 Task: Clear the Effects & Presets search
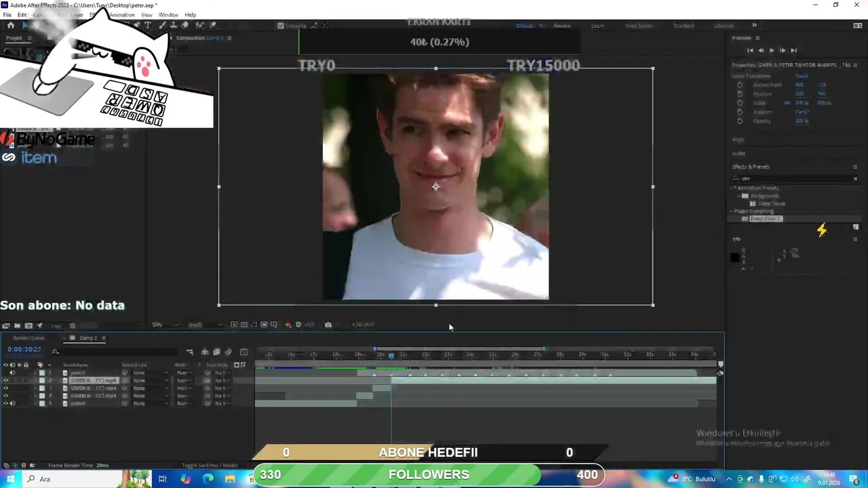tap(855, 179)
